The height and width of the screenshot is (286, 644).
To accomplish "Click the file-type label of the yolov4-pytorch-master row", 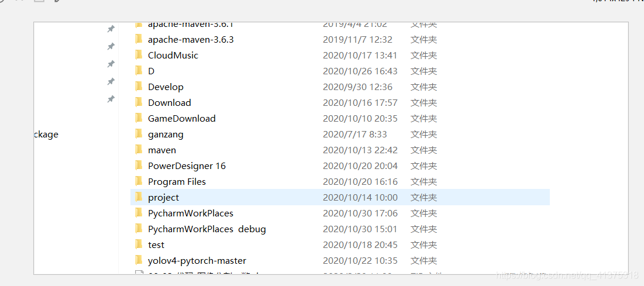I will point(423,260).
